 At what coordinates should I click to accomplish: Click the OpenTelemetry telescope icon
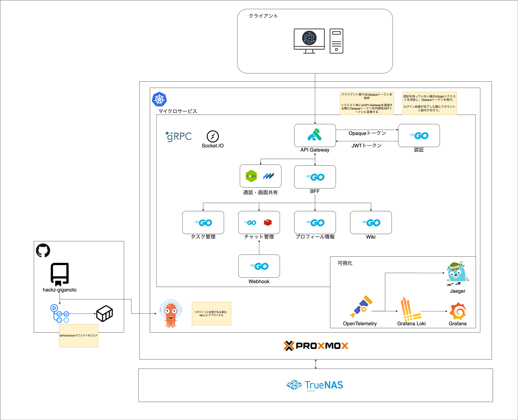click(361, 306)
